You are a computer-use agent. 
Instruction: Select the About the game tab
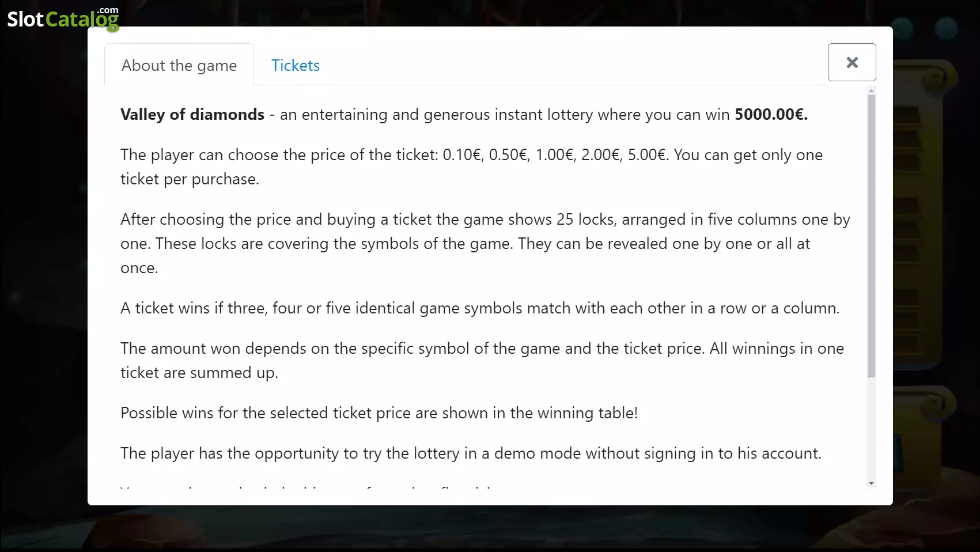coord(179,65)
